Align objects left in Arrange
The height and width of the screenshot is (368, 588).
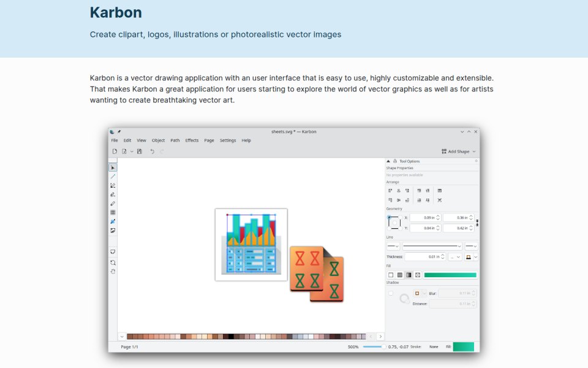(390, 191)
